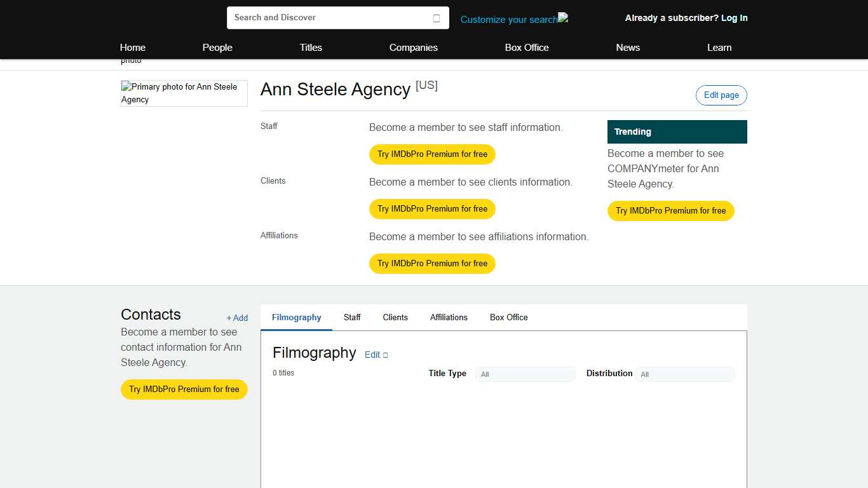This screenshot has height=488, width=868.
Task: Switch to the Clients tab
Action: click(395, 317)
